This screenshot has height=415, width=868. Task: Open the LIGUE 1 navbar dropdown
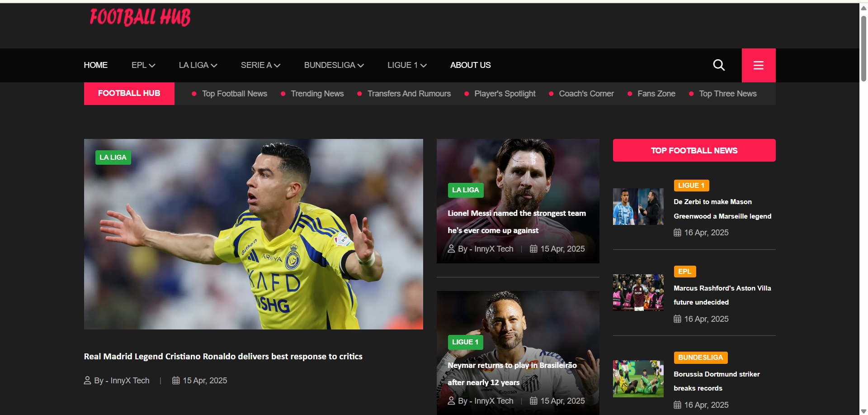(406, 65)
